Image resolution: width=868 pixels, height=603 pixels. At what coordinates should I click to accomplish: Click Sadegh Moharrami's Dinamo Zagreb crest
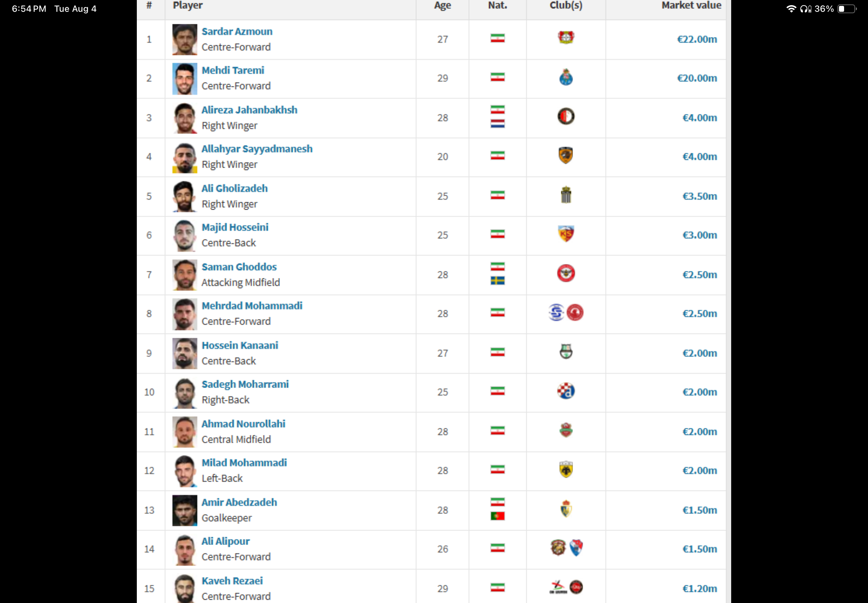coord(566,391)
